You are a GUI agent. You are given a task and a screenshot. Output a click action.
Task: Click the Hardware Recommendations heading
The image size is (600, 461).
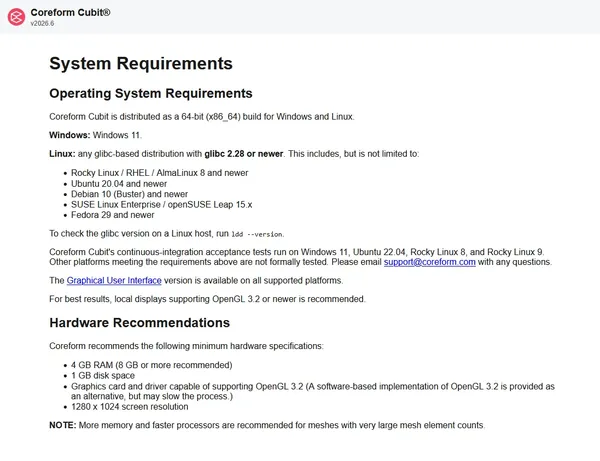(x=140, y=323)
